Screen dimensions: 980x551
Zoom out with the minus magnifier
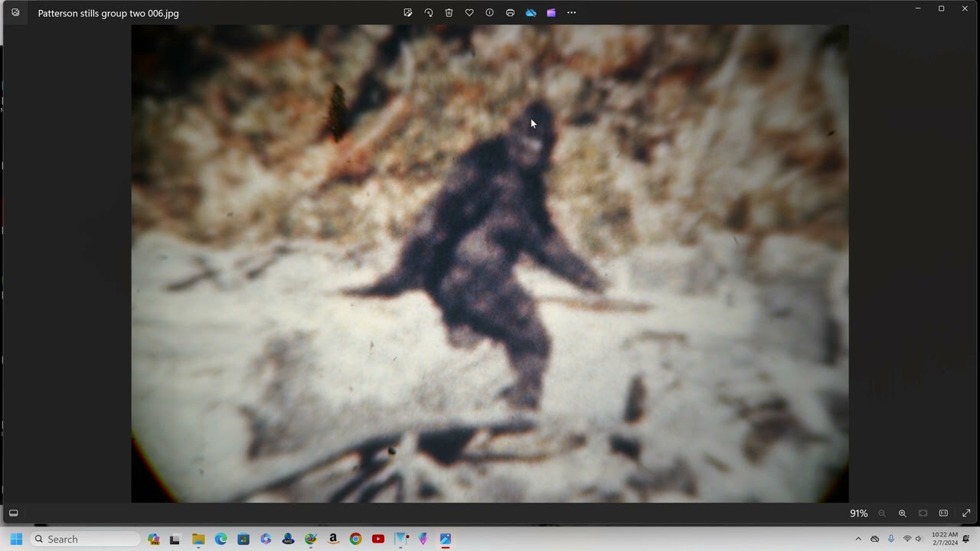(x=882, y=514)
